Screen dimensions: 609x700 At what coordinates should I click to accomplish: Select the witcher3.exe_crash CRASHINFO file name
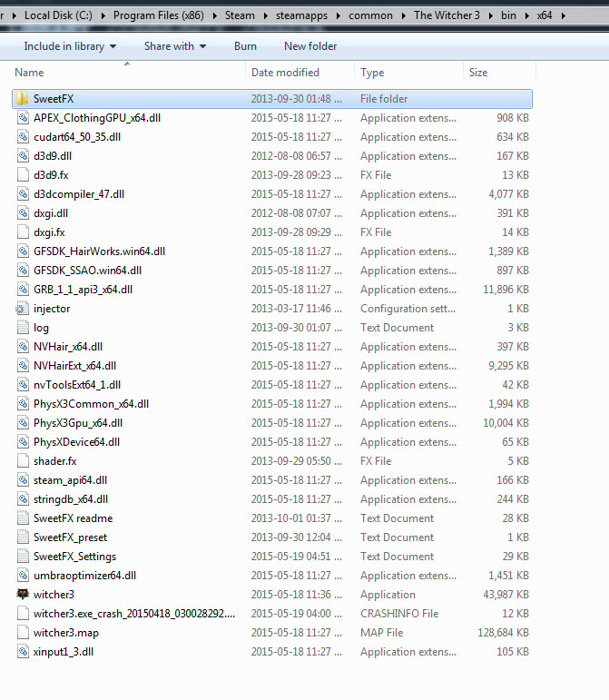point(133,614)
